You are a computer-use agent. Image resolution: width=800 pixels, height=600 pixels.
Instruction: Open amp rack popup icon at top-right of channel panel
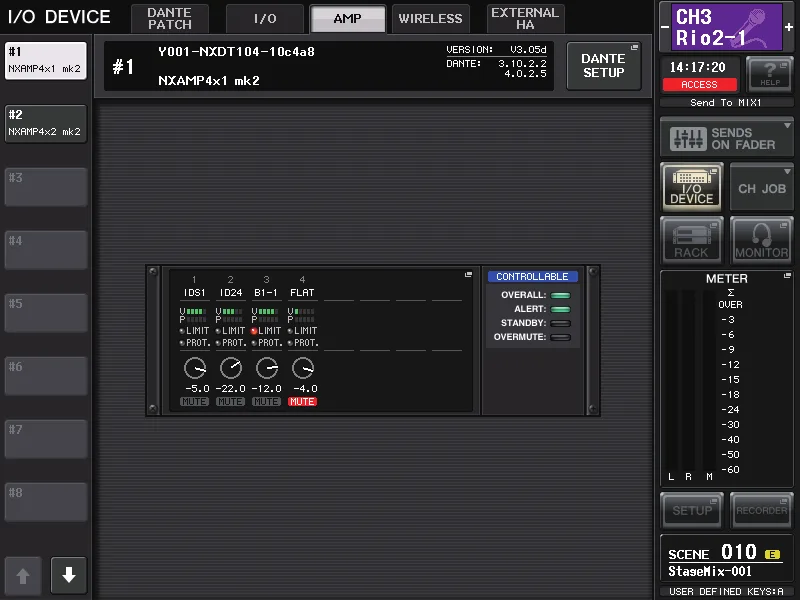(468, 275)
